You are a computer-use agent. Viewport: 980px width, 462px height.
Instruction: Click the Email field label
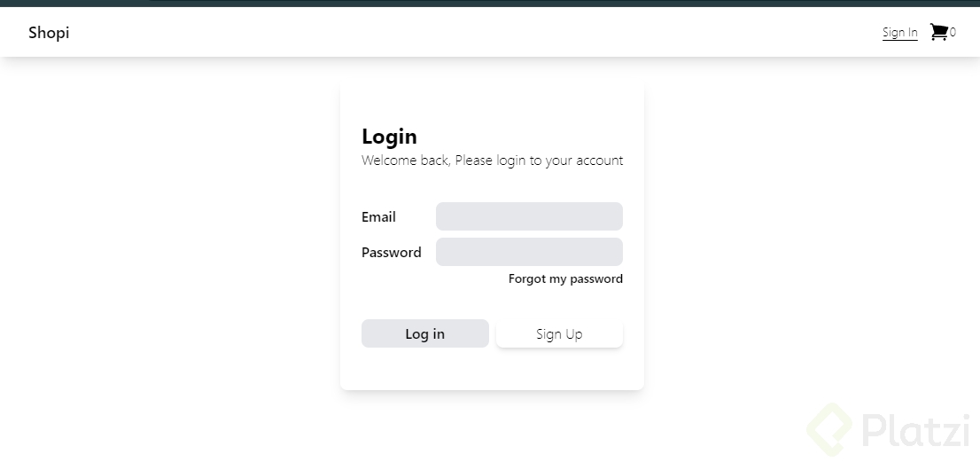point(378,217)
